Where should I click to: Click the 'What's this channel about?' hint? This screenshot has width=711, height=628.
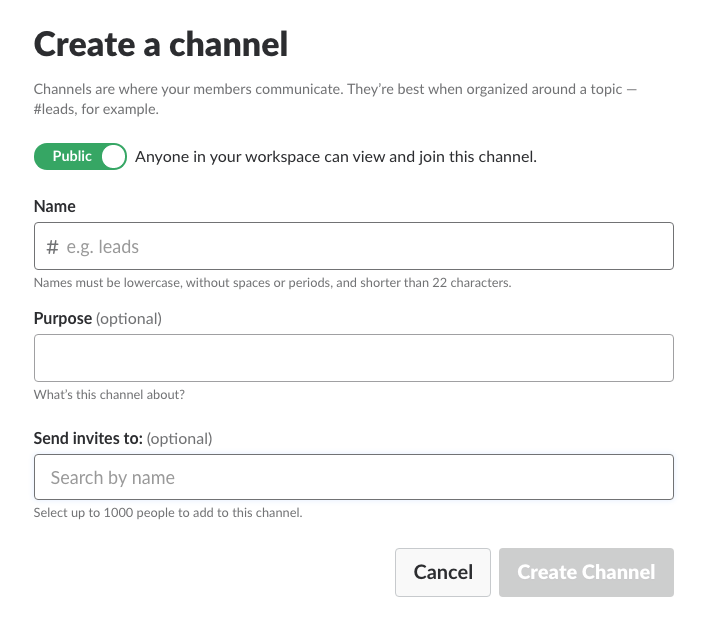[109, 395]
